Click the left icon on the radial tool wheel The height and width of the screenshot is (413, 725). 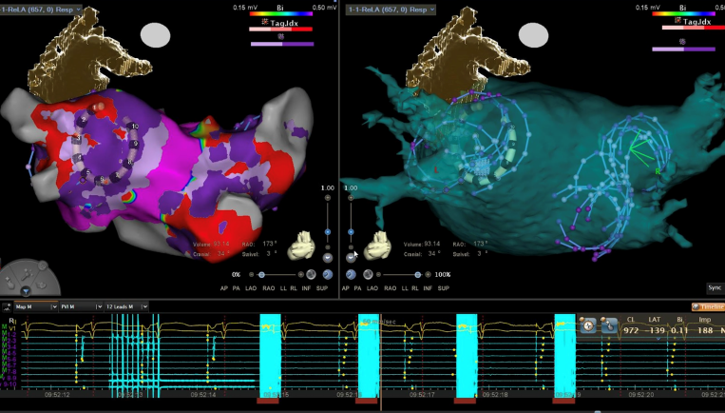click(9, 281)
